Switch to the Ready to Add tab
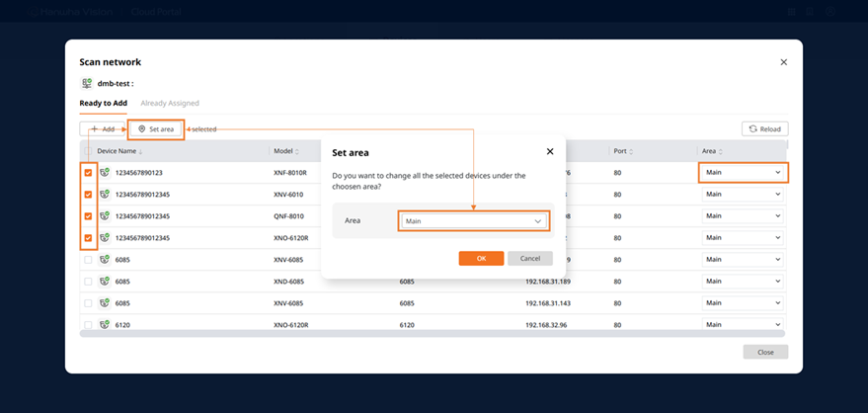 [x=103, y=103]
